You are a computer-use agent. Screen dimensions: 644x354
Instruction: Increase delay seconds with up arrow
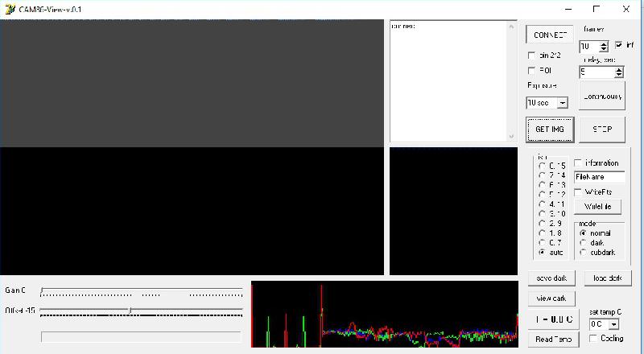tap(618, 69)
